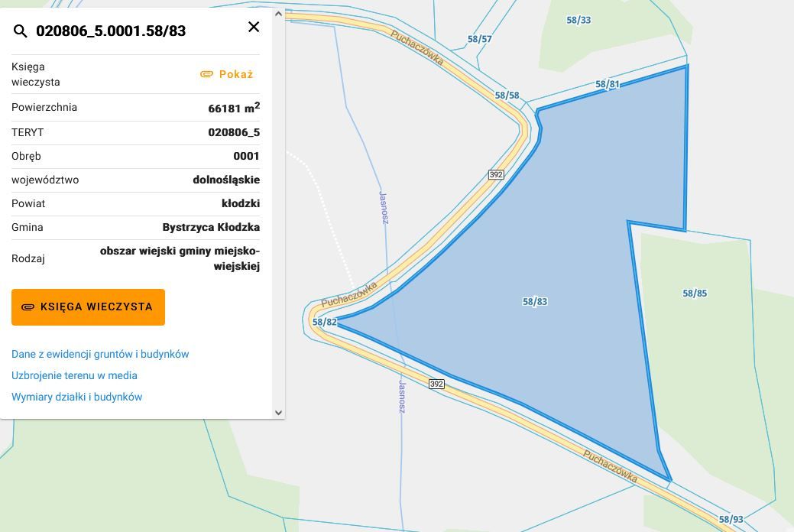Viewport: 794px width, 532px height.
Task: Select parcel label 58/85 on the map
Action: [695, 293]
